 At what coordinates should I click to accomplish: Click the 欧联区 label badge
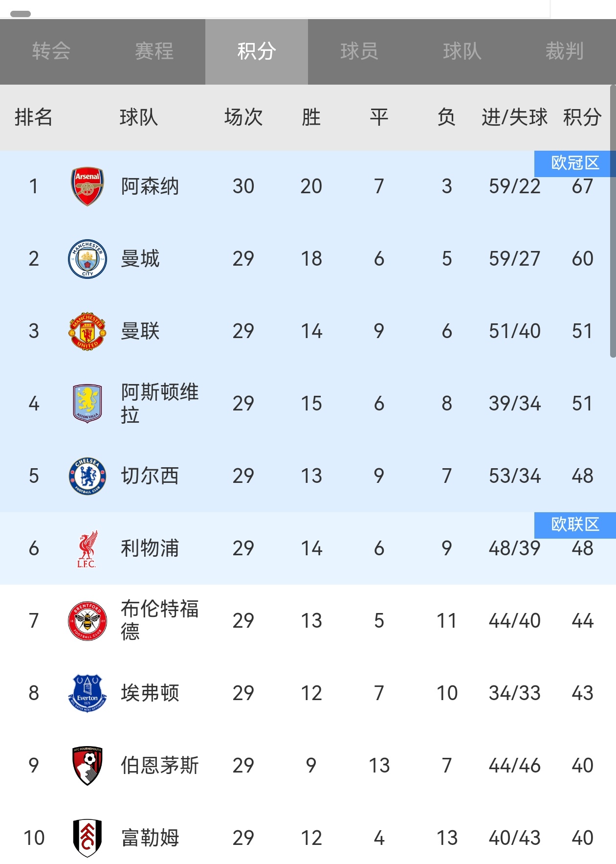click(574, 525)
